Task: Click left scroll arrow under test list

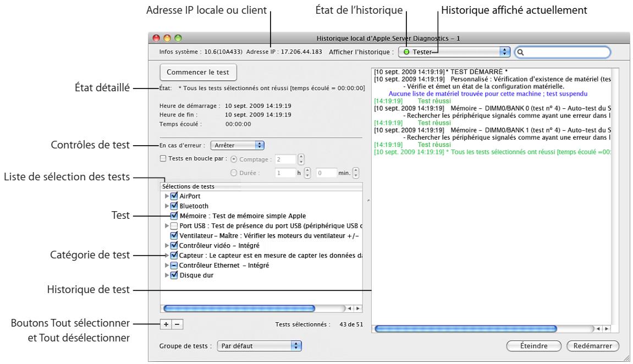Action: [350, 308]
